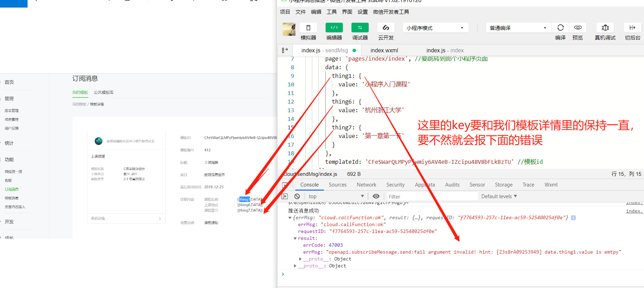644x288 pixels.
Task: Open the console context 'top' dropdown
Action: pos(336,196)
